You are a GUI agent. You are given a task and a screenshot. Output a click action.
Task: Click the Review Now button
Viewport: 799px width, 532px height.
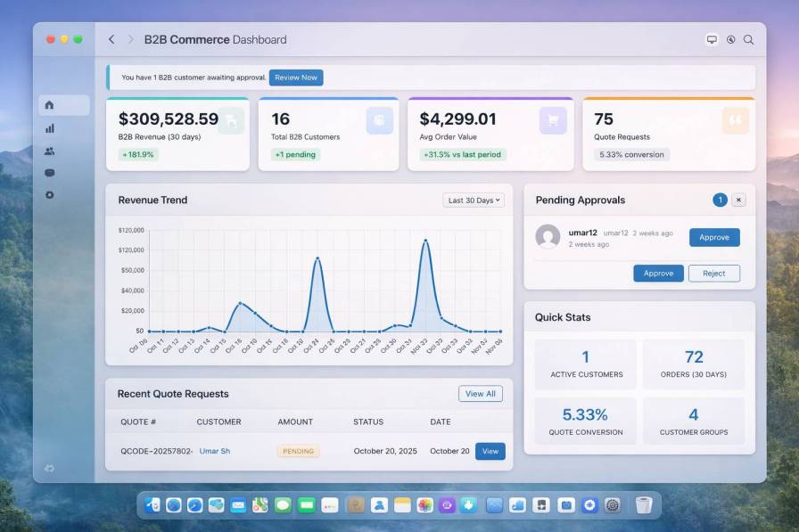295,78
